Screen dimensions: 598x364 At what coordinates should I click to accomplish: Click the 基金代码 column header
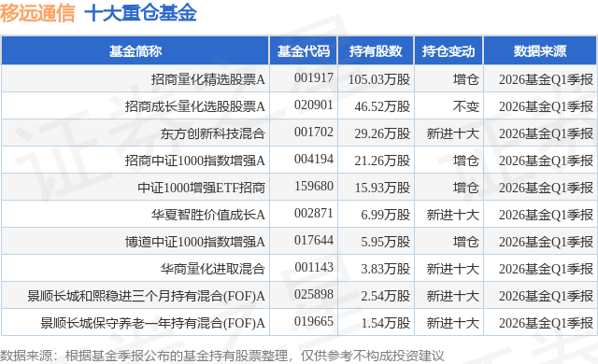[303, 51]
